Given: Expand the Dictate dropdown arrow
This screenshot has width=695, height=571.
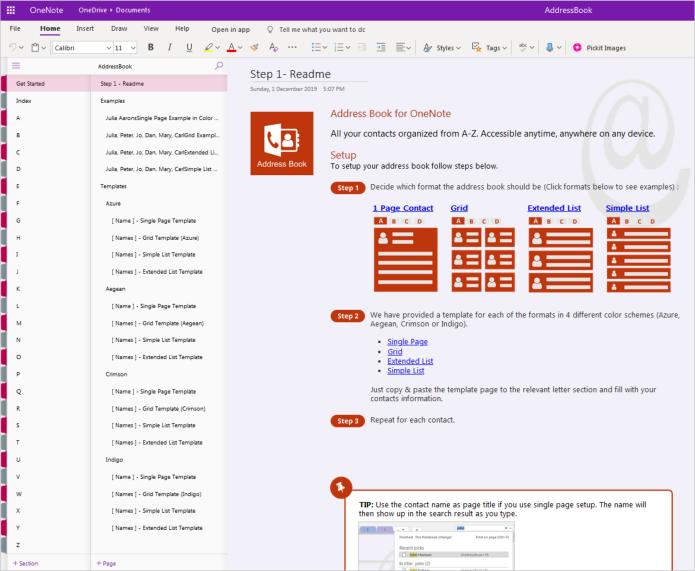Looking at the screenshot, I should 559,48.
